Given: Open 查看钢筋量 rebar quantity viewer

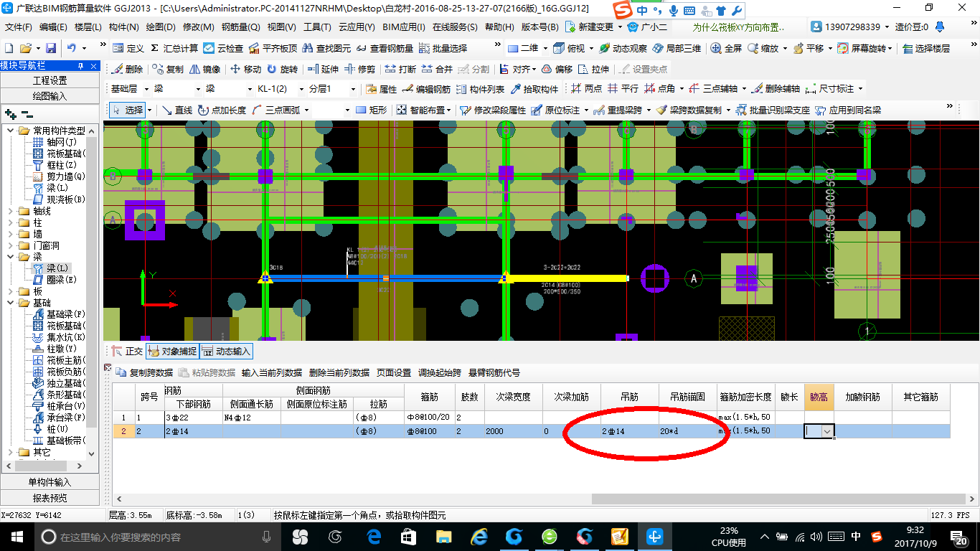Looking at the screenshot, I should (385, 48).
